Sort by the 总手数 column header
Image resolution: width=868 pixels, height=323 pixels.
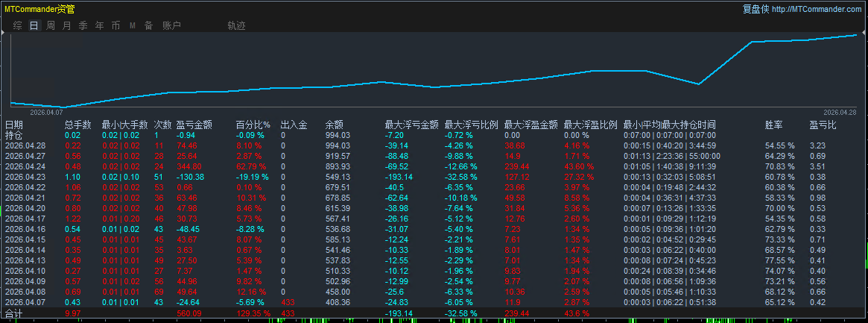click(78, 125)
